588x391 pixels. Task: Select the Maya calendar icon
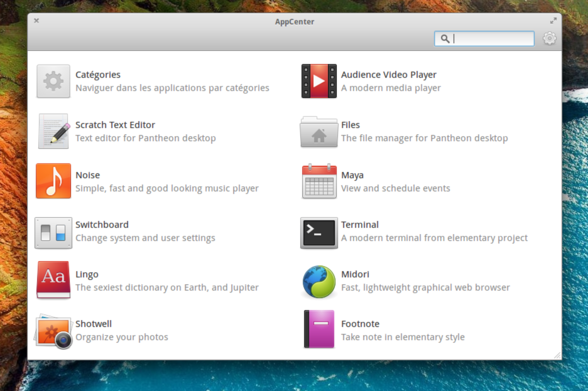tap(319, 181)
